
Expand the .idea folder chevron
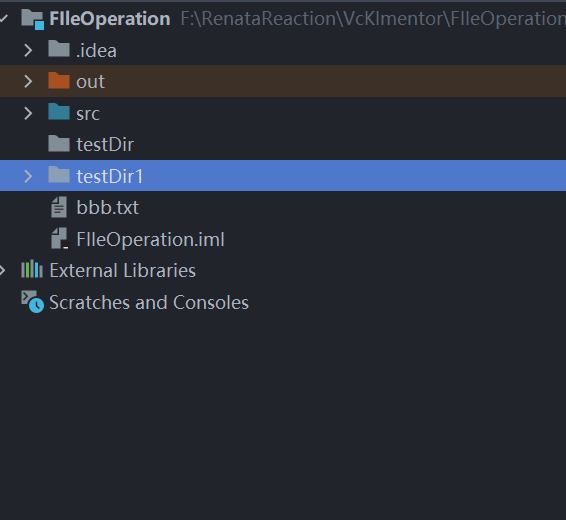28,50
